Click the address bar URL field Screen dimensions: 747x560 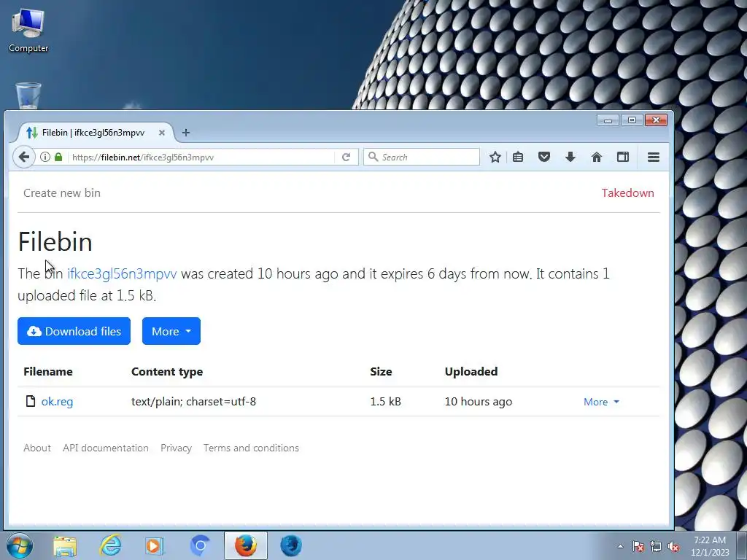tap(203, 157)
